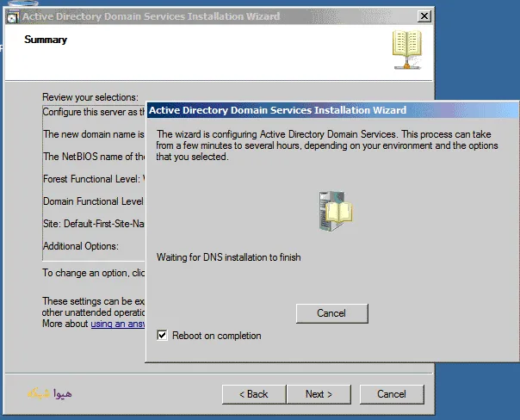Select the 'Domain Functional Level' line

(x=94, y=201)
